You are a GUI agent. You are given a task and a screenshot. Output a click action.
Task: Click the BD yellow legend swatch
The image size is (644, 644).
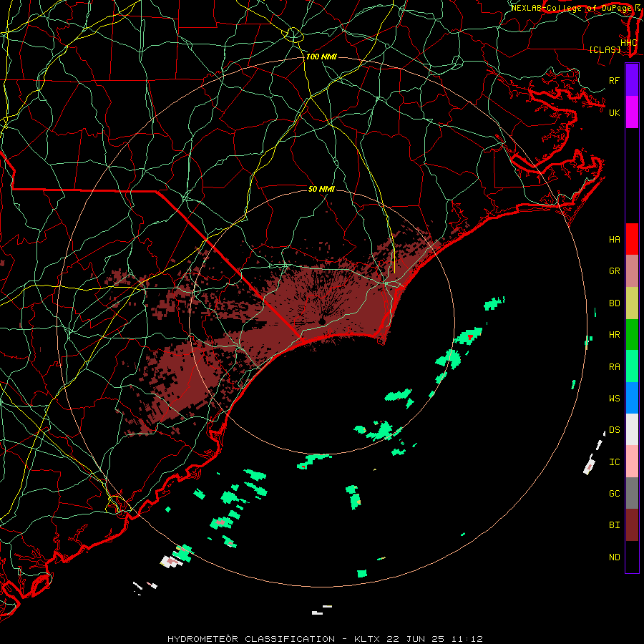(632, 303)
